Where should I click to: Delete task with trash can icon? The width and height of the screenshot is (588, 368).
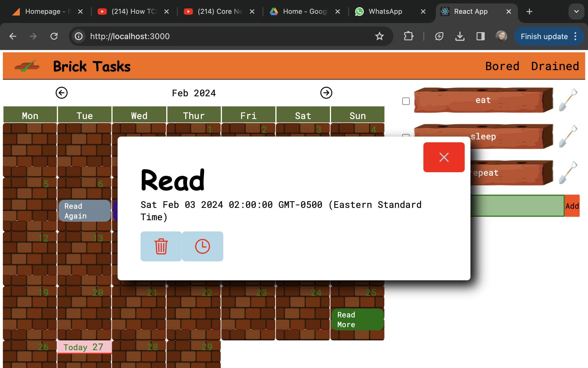[x=161, y=246]
